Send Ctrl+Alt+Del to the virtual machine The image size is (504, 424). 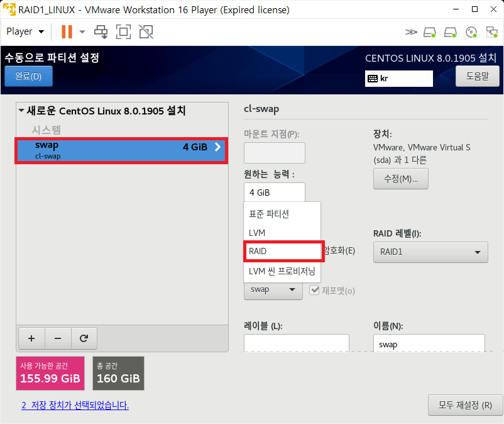tap(101, 32)
